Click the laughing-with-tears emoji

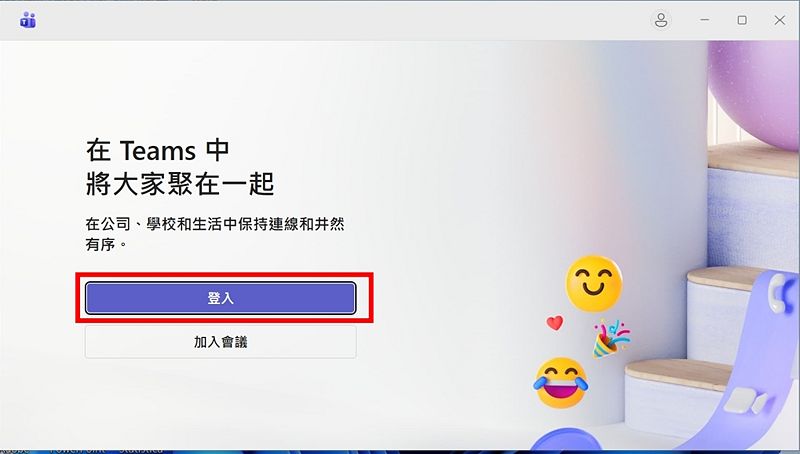click(x=561, y=383)
